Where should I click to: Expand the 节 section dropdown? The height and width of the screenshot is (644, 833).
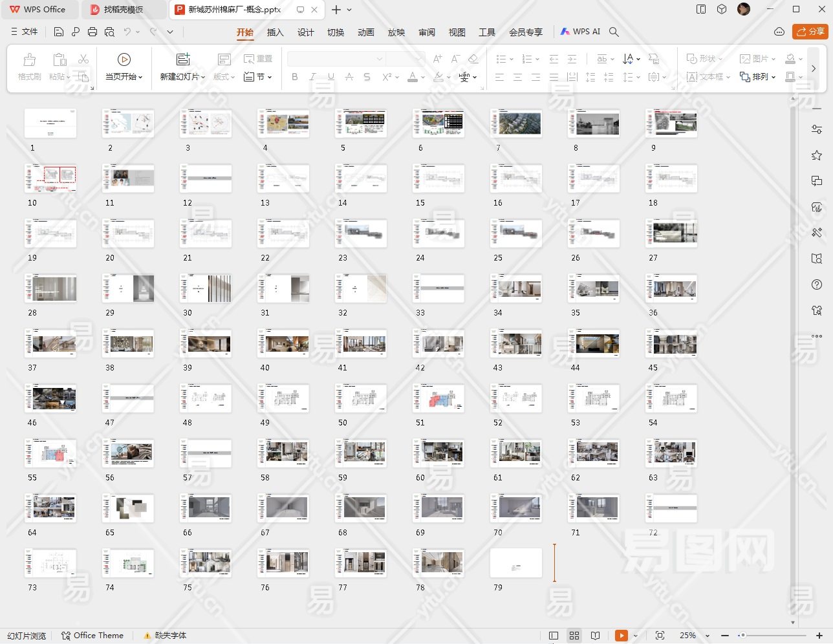click(x=258, y=77)
